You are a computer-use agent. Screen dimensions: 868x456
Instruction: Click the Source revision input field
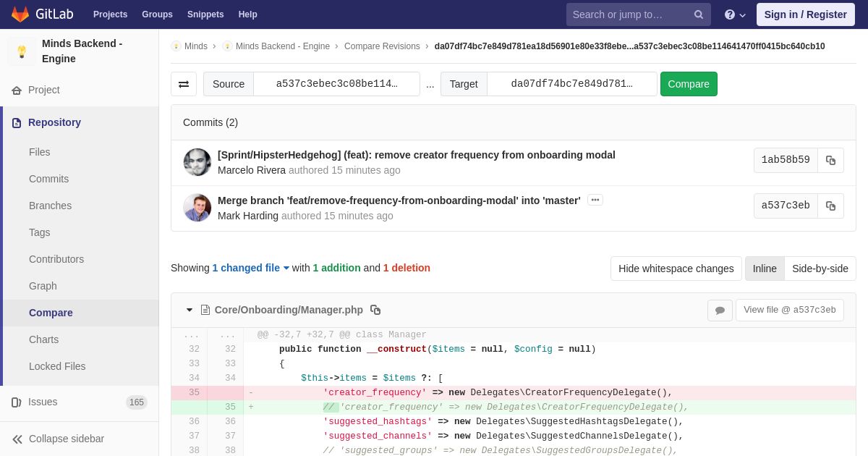(336, 84)
